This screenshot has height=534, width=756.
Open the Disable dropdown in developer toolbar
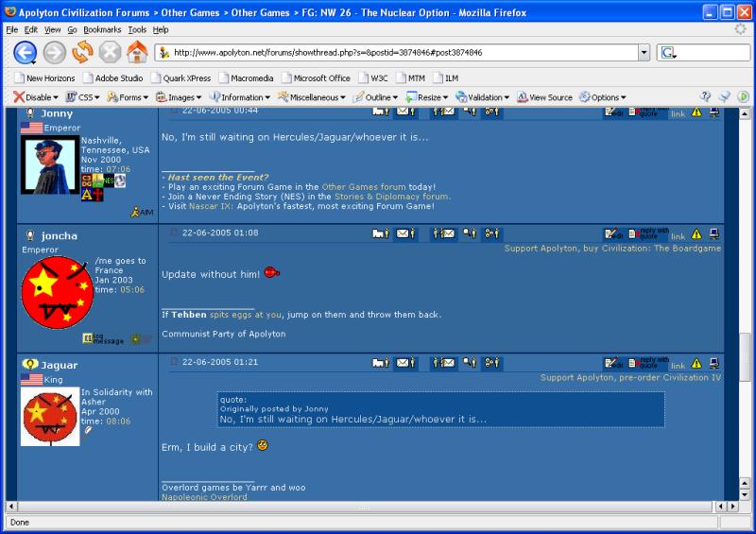coord(36,97)
